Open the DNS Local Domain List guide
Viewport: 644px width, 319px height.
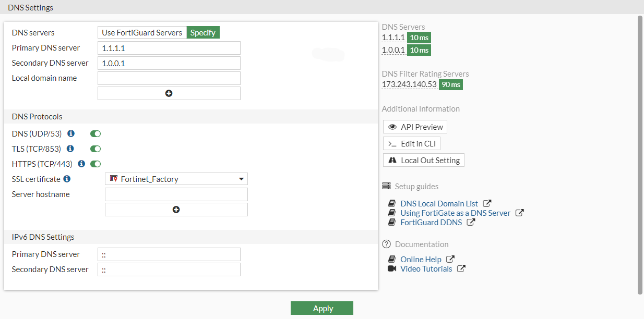coord(439,203)
